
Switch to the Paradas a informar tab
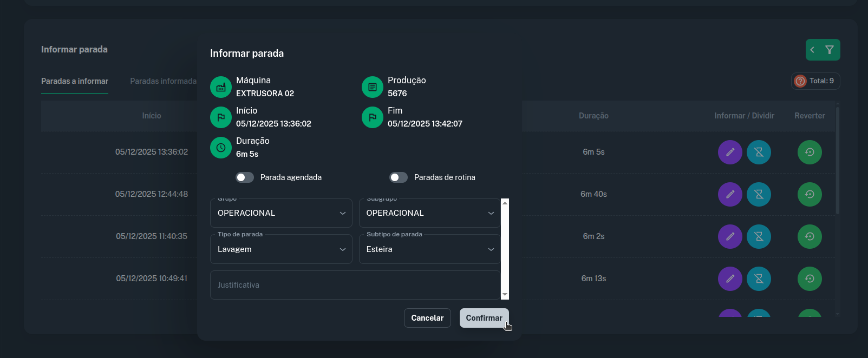(x=75, y=81)
